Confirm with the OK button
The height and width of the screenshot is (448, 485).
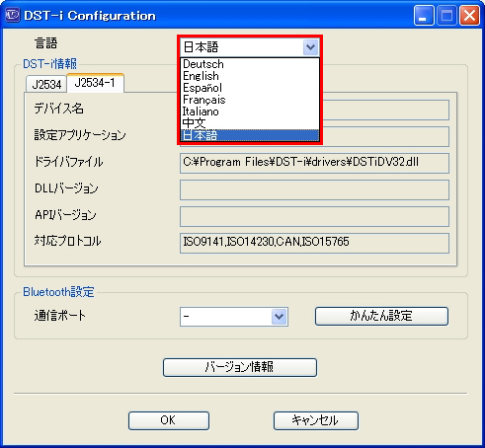click(169, 420)
